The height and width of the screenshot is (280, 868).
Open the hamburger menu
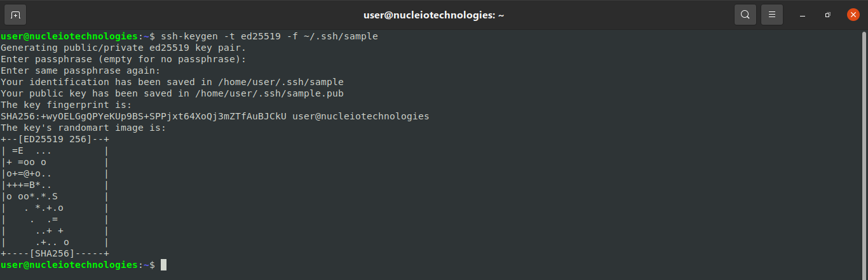[x=772, y=15]
